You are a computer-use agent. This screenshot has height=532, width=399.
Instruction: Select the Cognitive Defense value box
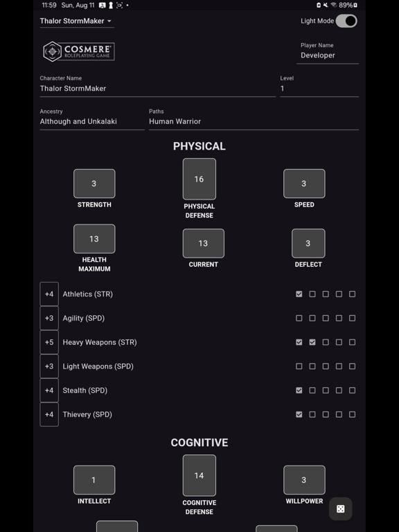[199, 475]
